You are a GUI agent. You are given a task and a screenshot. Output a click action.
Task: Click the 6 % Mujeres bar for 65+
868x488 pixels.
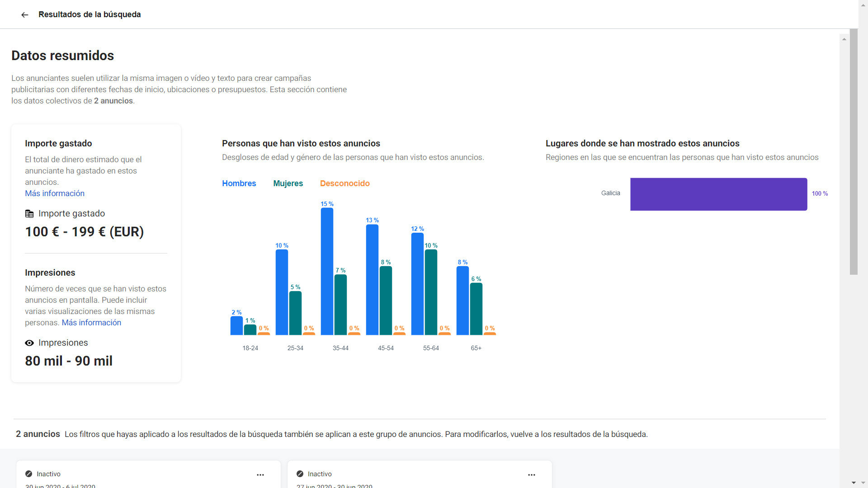click(476, 309)
